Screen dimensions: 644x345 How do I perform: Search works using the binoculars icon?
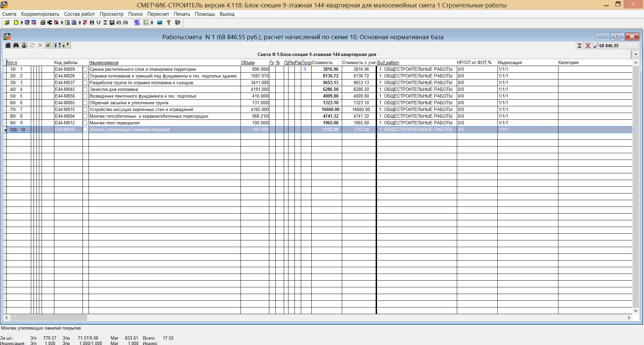point(16,45)
